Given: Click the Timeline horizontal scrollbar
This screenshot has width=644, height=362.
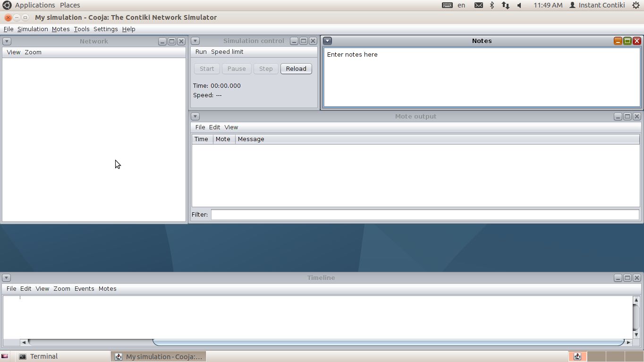Looking at the screenshot, I should point(387,342).
